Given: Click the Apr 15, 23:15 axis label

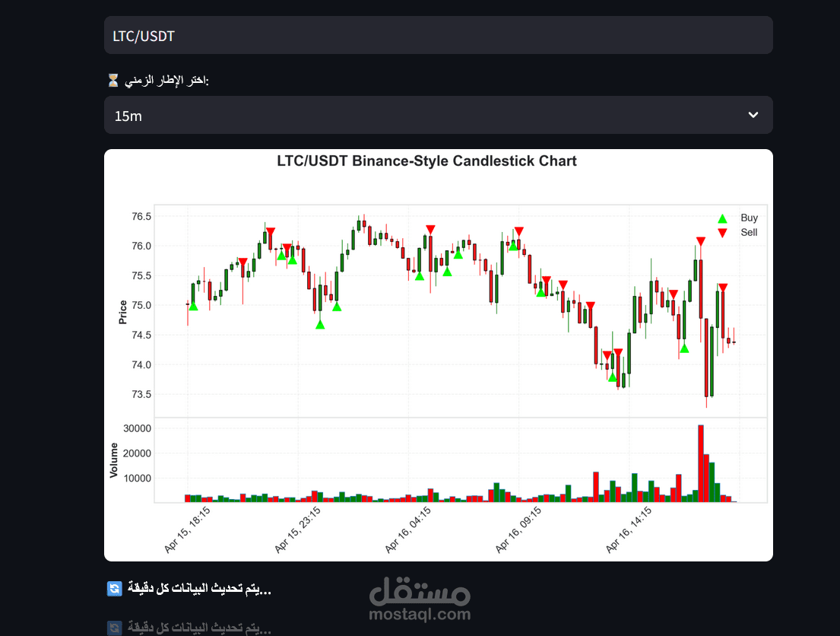Looking at the screenshot, I should 298,529.
